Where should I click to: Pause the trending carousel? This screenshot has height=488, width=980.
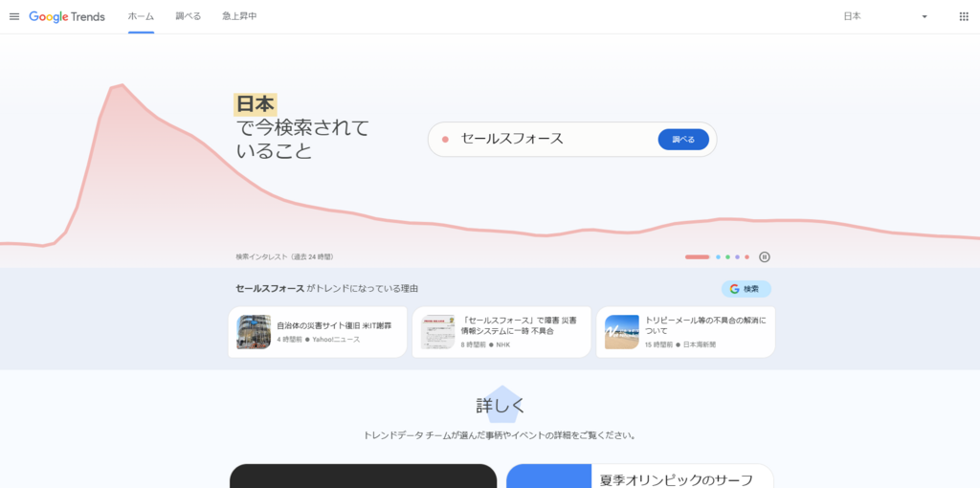pos(765,256)
